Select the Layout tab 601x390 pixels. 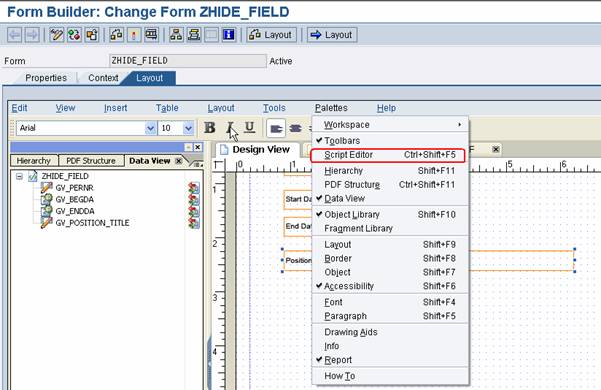click(149, 78)
